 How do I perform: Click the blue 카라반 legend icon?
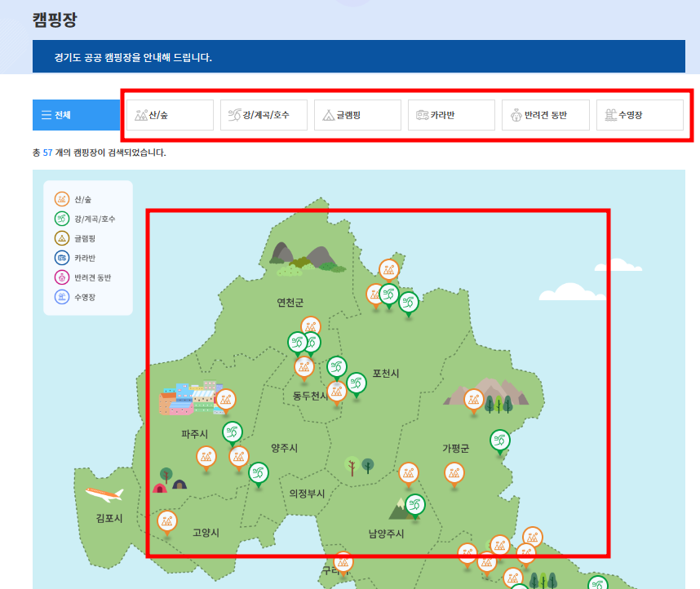(x=62, y=258)
